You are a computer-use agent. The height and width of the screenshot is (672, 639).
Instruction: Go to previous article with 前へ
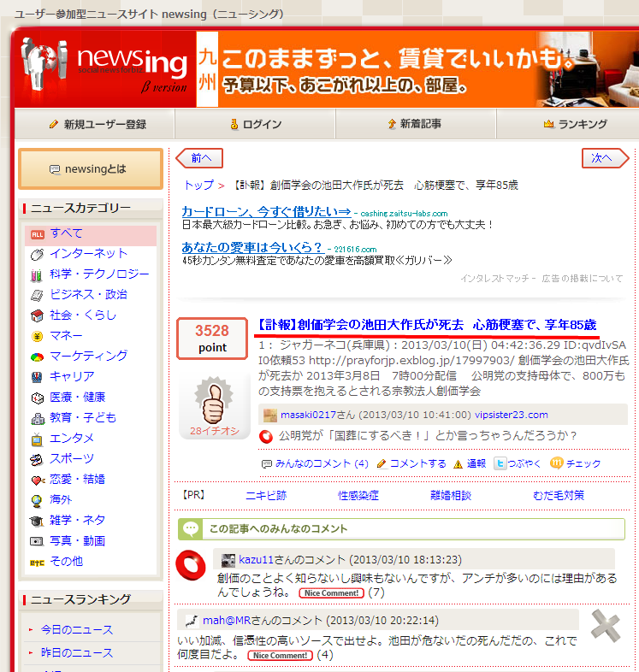click(199, 158)
